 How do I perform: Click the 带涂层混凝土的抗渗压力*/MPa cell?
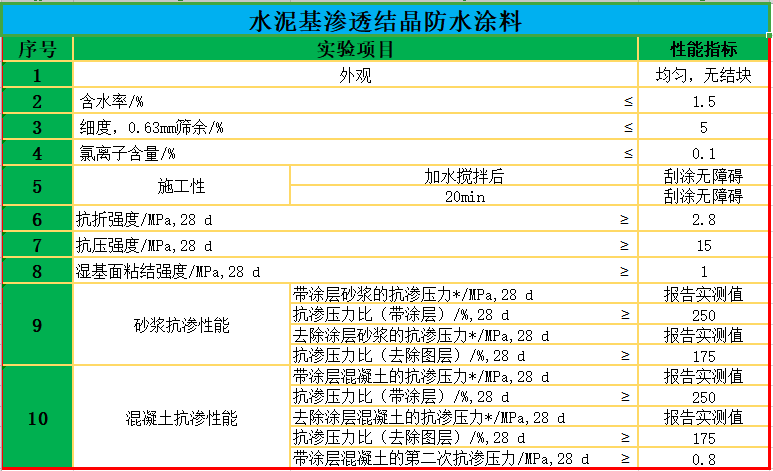(x=464, y=376)
